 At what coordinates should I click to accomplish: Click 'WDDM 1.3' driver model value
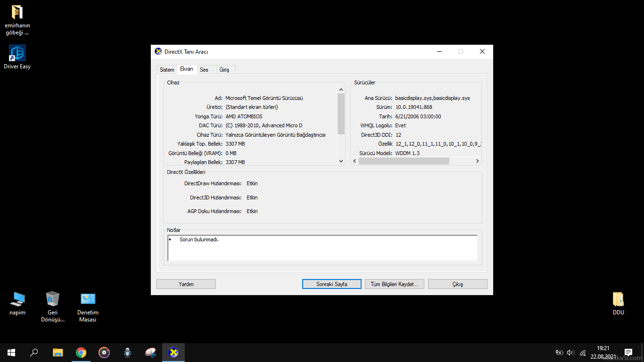coord(407,153)
